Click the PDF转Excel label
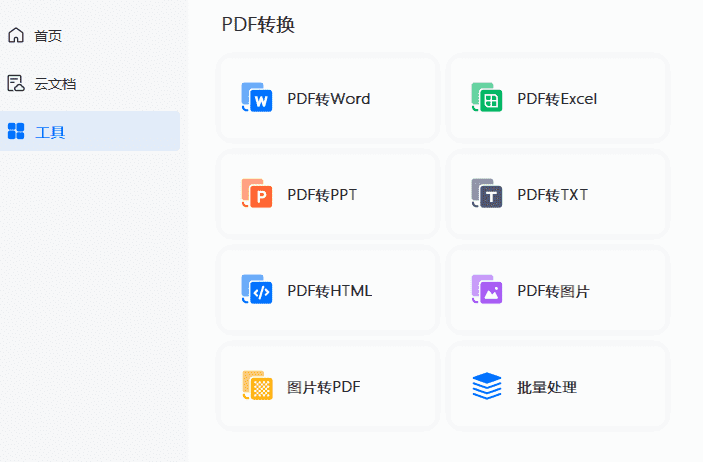This screenshot has width=703, height=462. coord(557,99)
